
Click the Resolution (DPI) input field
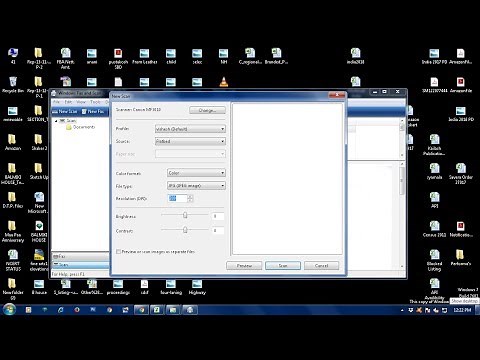tap(177, 198)
